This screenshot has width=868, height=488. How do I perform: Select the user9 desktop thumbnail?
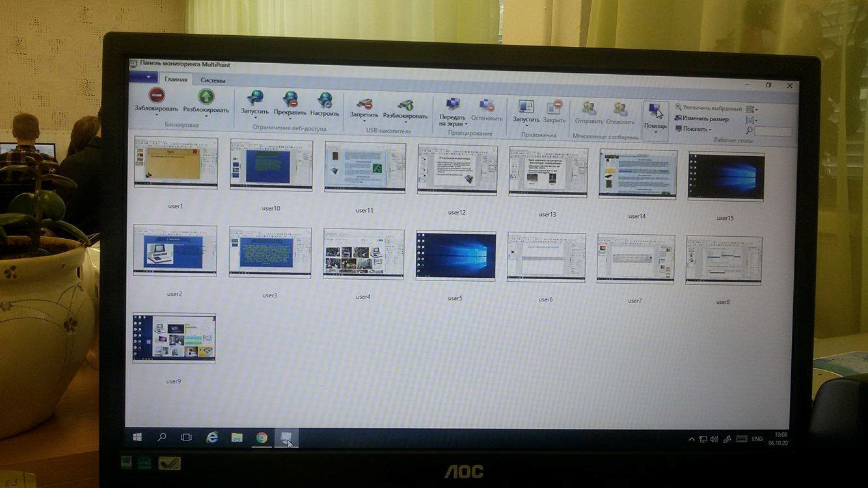point(174,338)
